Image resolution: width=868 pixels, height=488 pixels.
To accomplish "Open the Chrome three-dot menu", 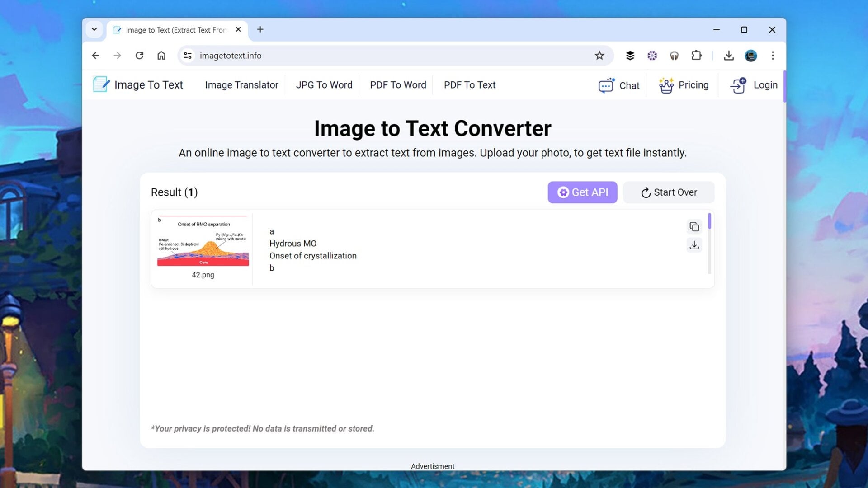I will point(773,56).
